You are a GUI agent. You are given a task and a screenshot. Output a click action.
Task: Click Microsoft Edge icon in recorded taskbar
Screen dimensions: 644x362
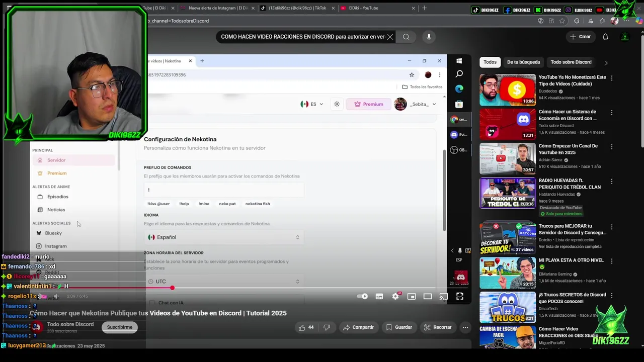coord(459,89)
